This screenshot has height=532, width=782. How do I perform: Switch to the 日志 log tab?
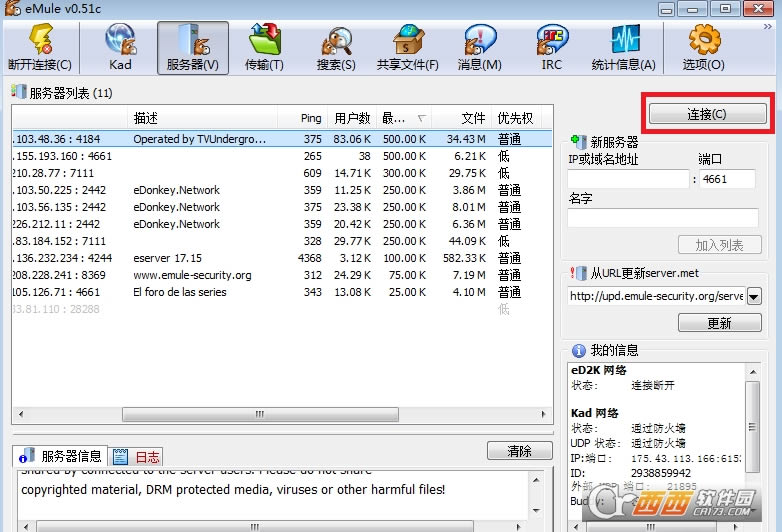click(136, 457)
